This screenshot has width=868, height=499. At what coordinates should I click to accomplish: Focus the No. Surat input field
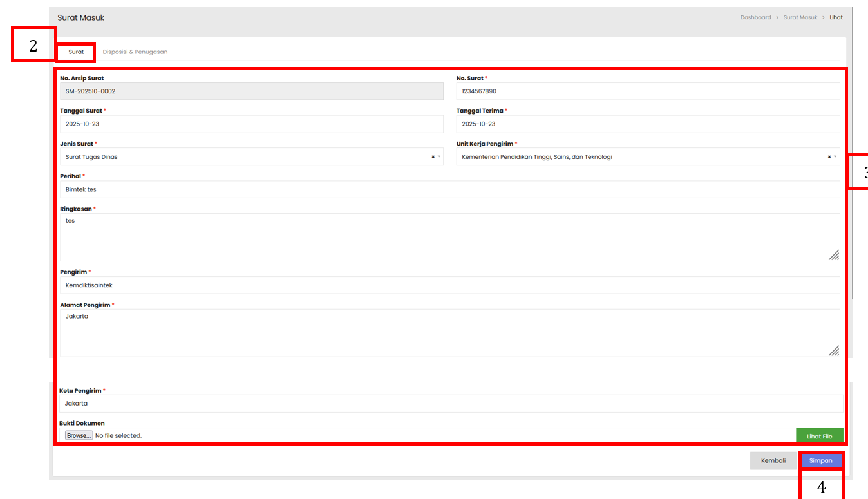coord(647,91)
